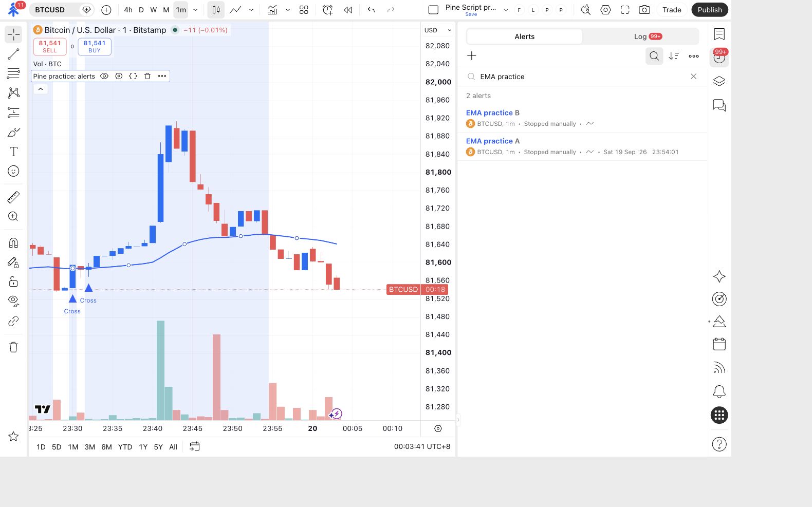The height and width of the screenshot is (507, 812).
Task: Open the ruler measure tool
Action: 13,197
